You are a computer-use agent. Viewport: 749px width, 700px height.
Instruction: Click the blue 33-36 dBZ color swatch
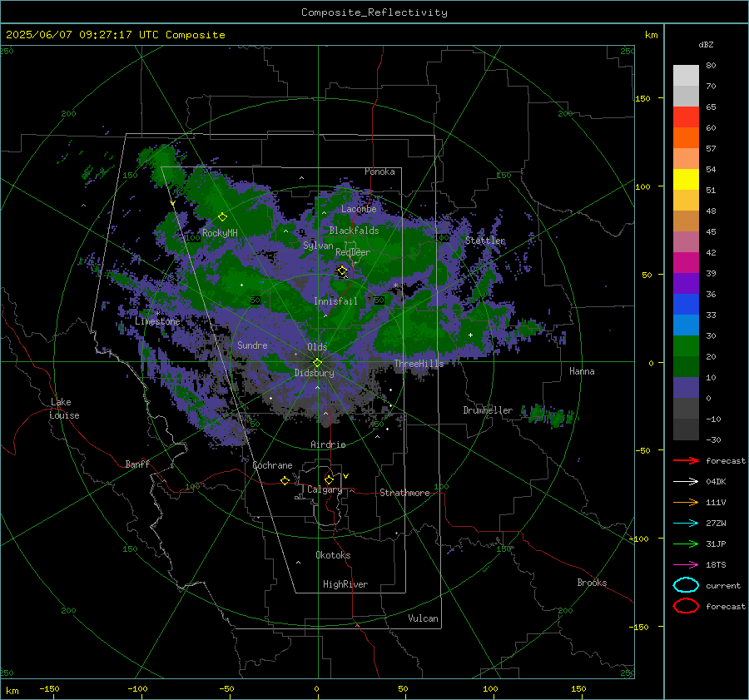686,305
